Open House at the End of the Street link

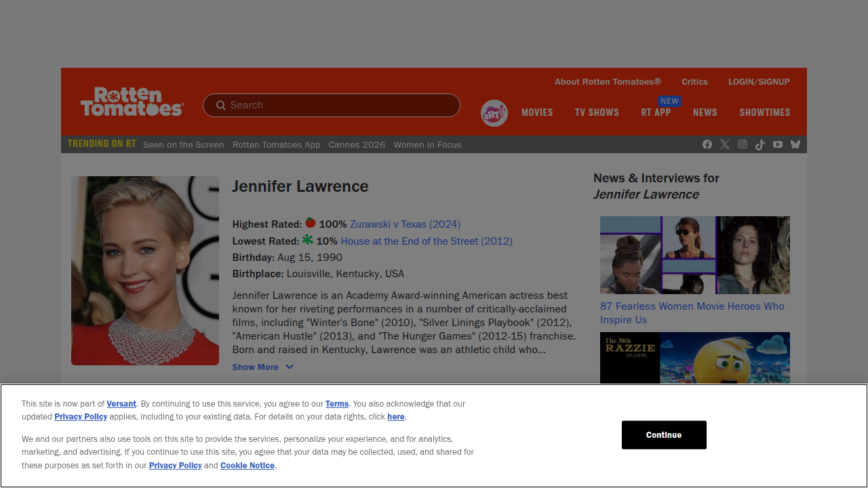pyautogui.click(x=427, y=241)
